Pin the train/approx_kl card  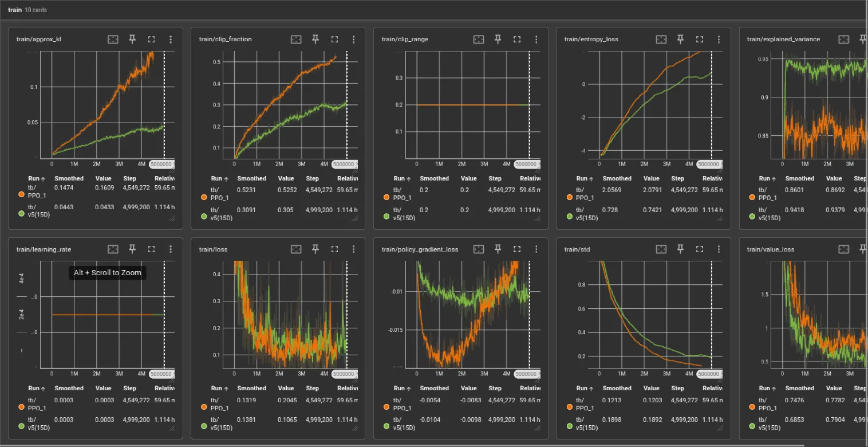tap(132, 39)
